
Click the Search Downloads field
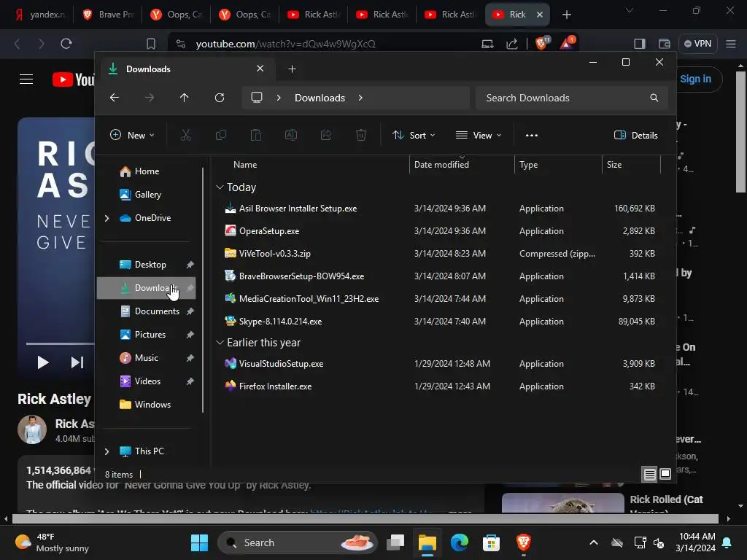coord(572,98)
